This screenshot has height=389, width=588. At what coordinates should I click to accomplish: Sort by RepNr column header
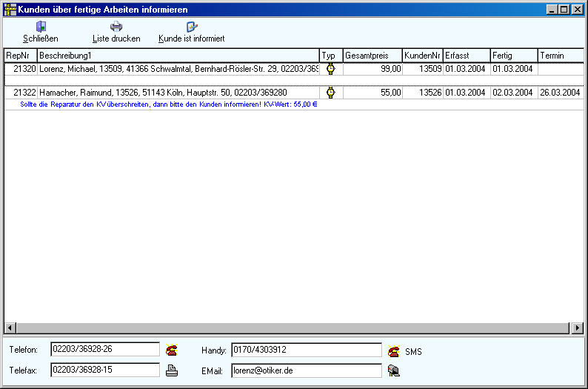pyautogui.click(x=20, y=56)
